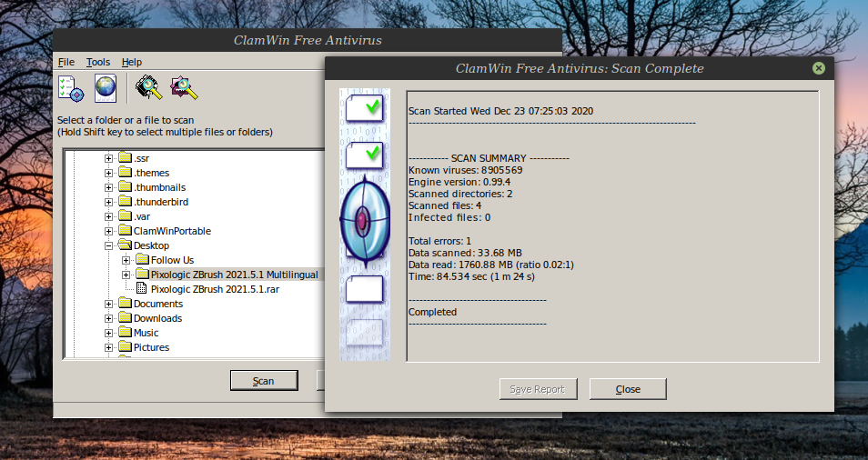Expand the .ssr folder node
Screen dimensions: 868x460
pos(108,159)
